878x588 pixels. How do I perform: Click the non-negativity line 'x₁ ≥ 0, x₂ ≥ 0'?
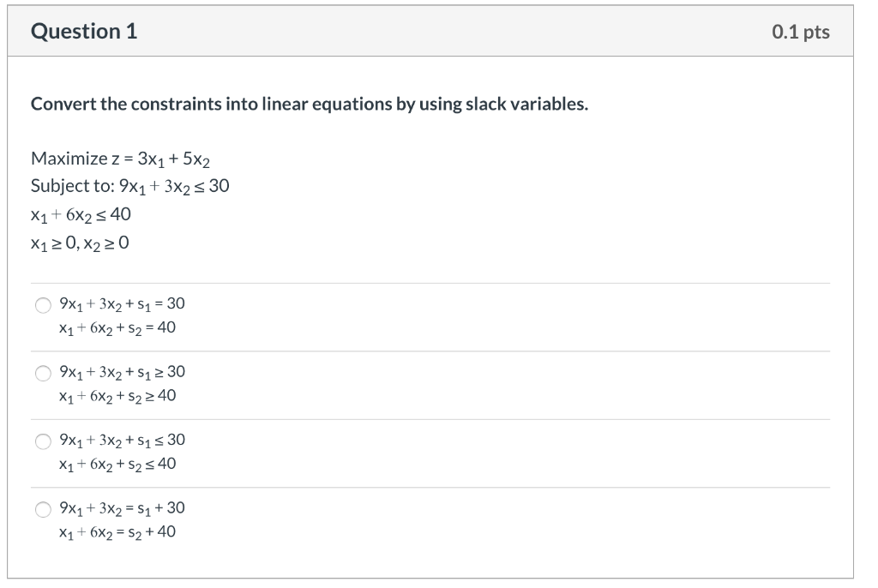tap(80, 243)
